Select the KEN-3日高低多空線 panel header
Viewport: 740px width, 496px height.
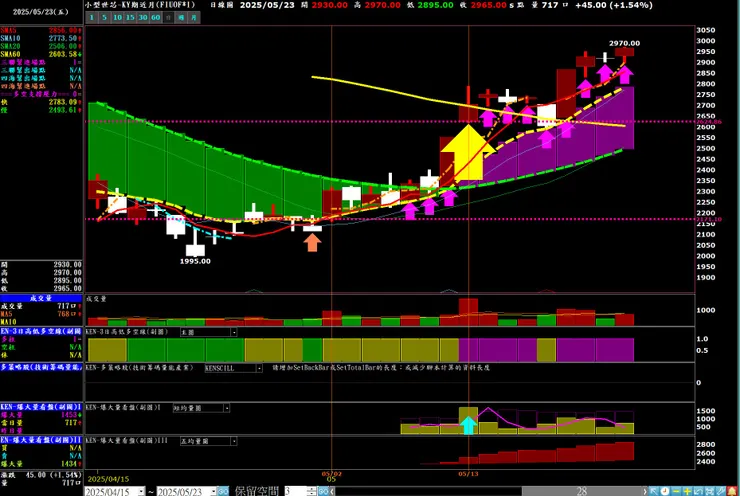42,331
